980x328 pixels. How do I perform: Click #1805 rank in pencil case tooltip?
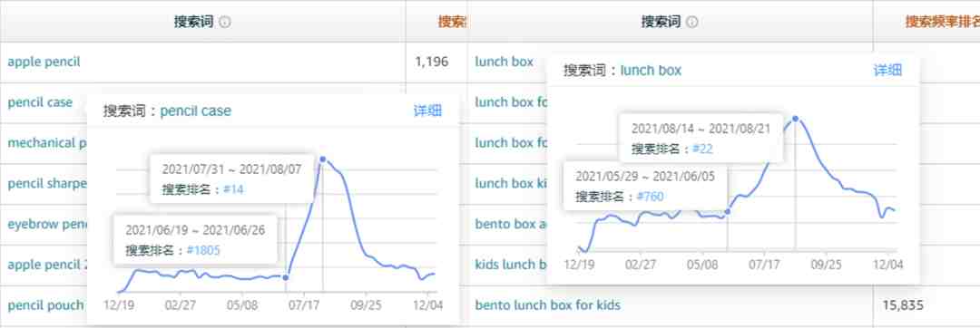[203, 250]
